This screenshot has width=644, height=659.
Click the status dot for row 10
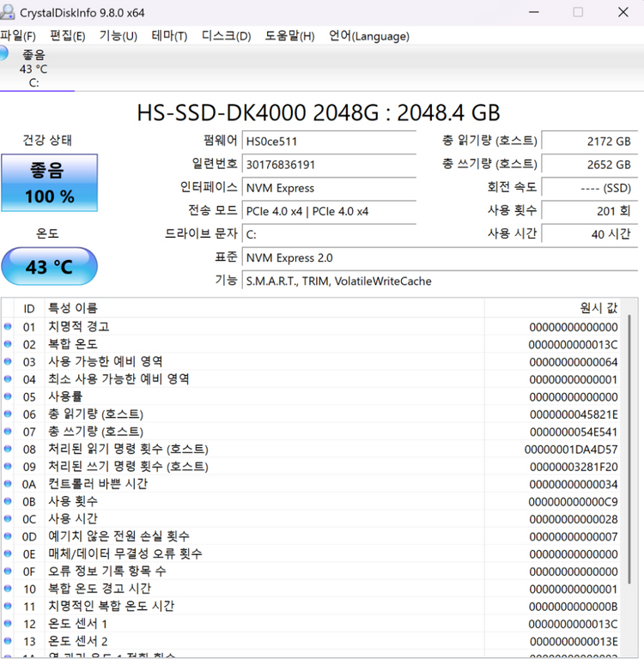[8, 589]
